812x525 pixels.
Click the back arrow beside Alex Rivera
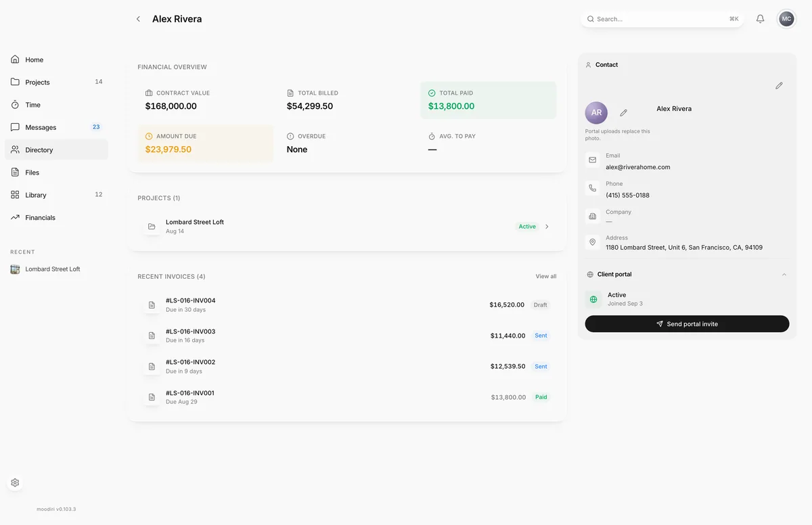[138, 19]
